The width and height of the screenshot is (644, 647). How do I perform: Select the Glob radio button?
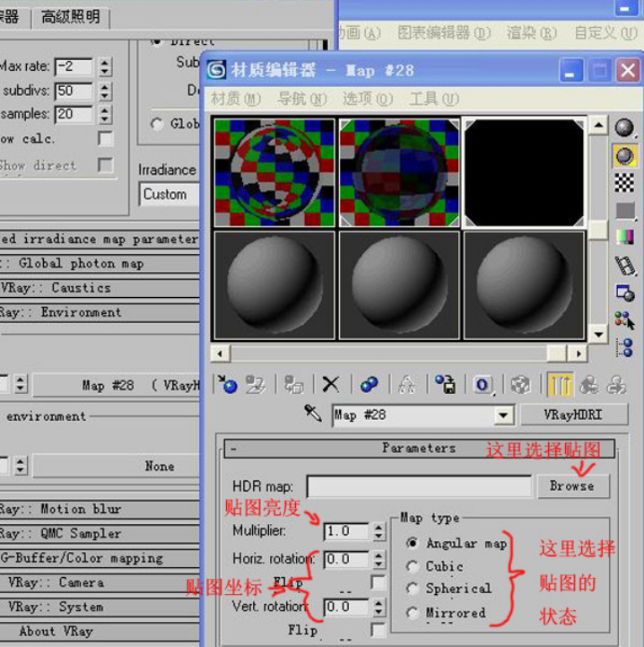157,124
